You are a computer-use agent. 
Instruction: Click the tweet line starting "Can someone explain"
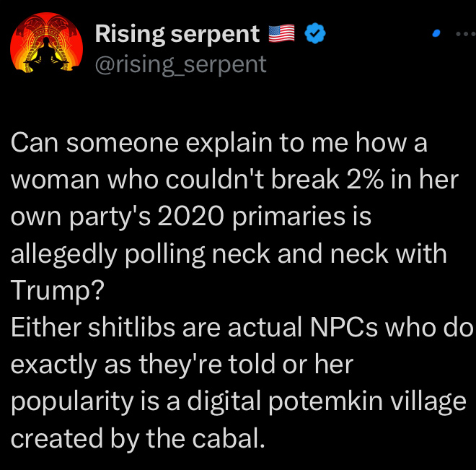coord(219,143)
